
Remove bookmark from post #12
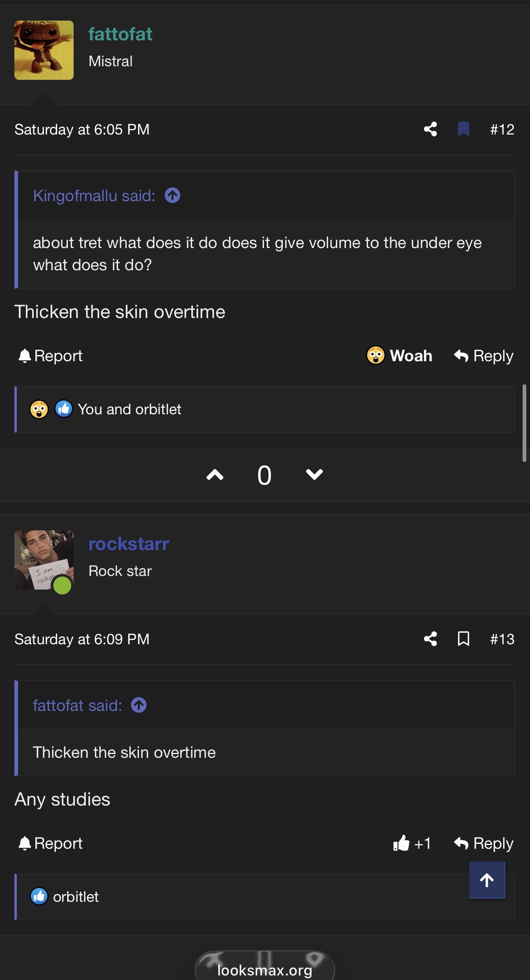click(463, 129)
